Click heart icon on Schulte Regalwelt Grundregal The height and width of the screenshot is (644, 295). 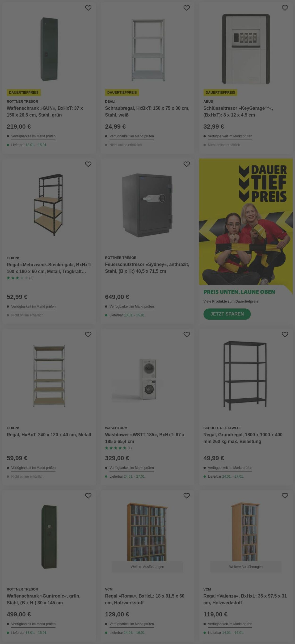(285, 334)
